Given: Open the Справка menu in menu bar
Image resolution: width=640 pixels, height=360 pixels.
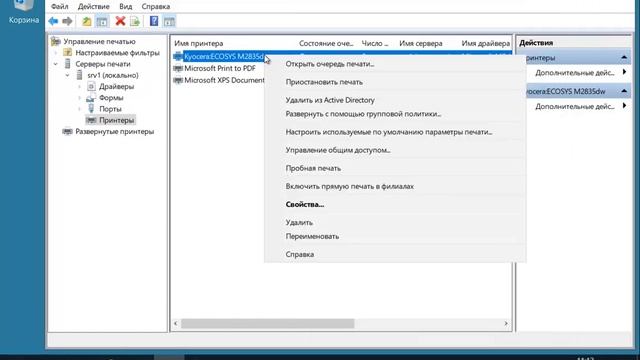Looking at the screenshot, I should point(156,7).
